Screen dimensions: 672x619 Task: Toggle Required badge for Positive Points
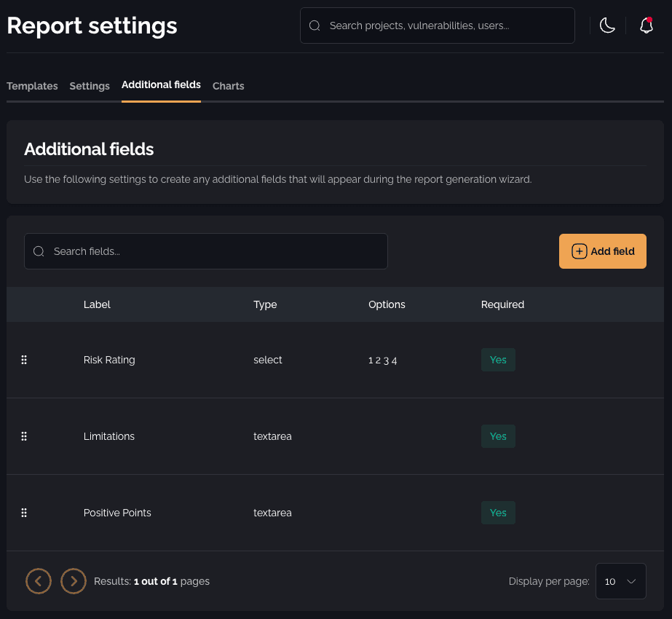click(498, 513)
